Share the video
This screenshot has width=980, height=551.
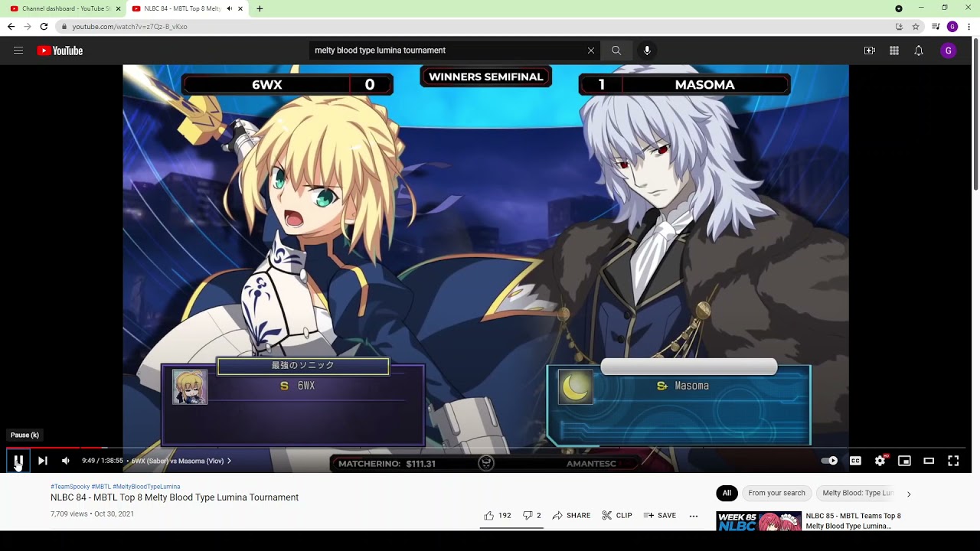(571, 516)
